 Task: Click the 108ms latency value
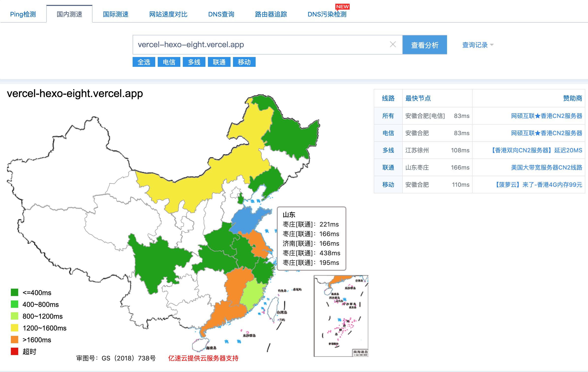(x=460, y=150)
